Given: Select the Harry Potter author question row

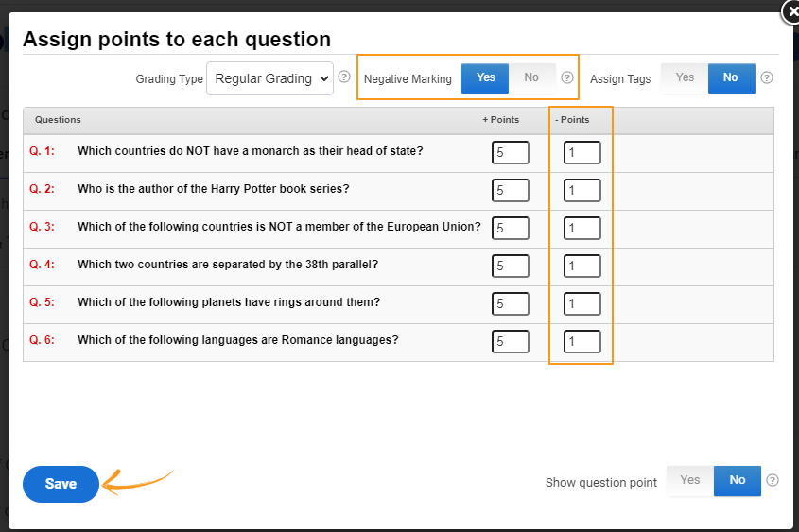Looking at the screenshot, I should [x=214, y=189].
